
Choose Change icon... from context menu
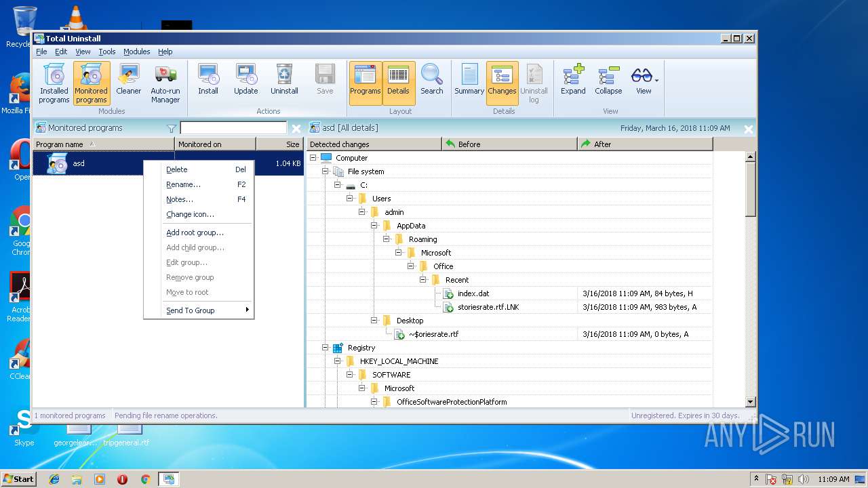(199, 214)
